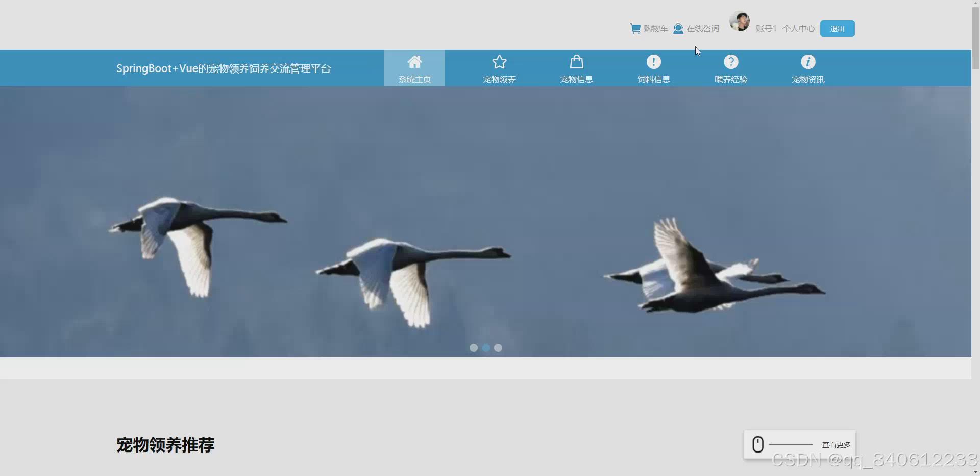The width and height of the screenshot is (980, 476).
Task: Click the user avatar picture
Action: [739, 21]
